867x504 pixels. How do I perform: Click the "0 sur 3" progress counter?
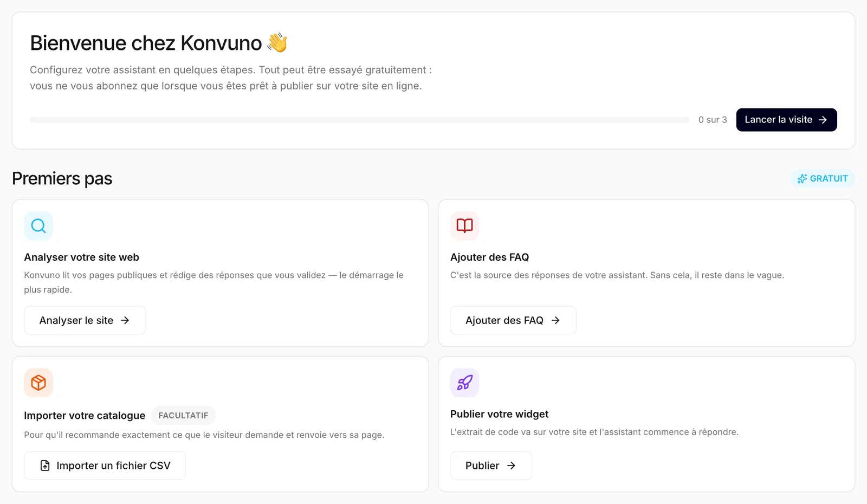point(713,120)
